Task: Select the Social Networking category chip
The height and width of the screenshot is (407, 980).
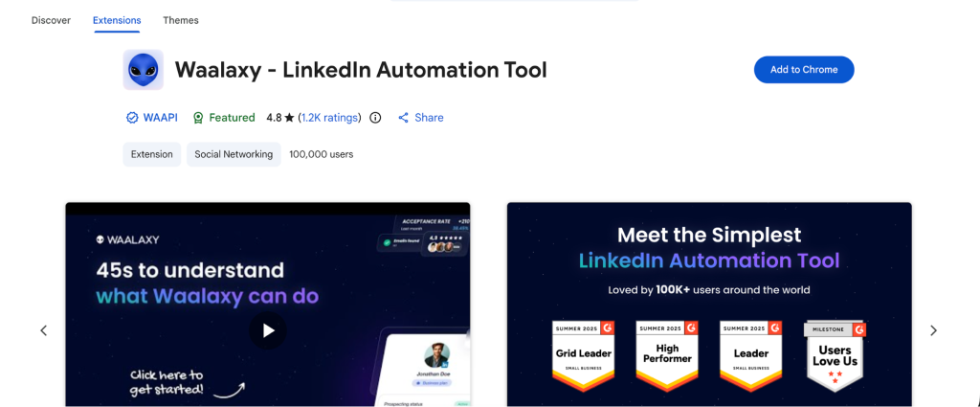Action: coord(234,154)
